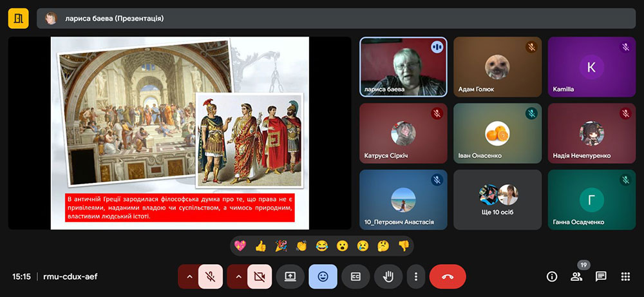Image resolution: width=644 pixels, height=297 pixels.
Task: Open more options three-dot menu
Action: 416,276
